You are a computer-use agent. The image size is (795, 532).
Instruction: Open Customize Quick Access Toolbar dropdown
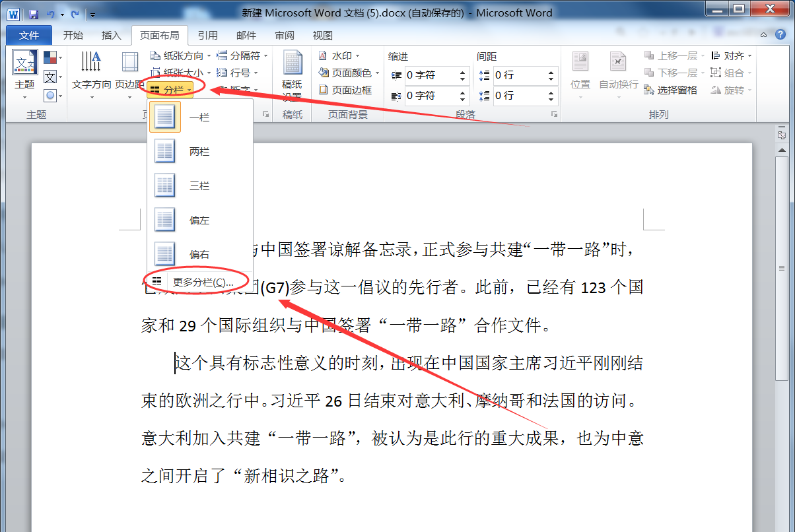click(92, 14)
